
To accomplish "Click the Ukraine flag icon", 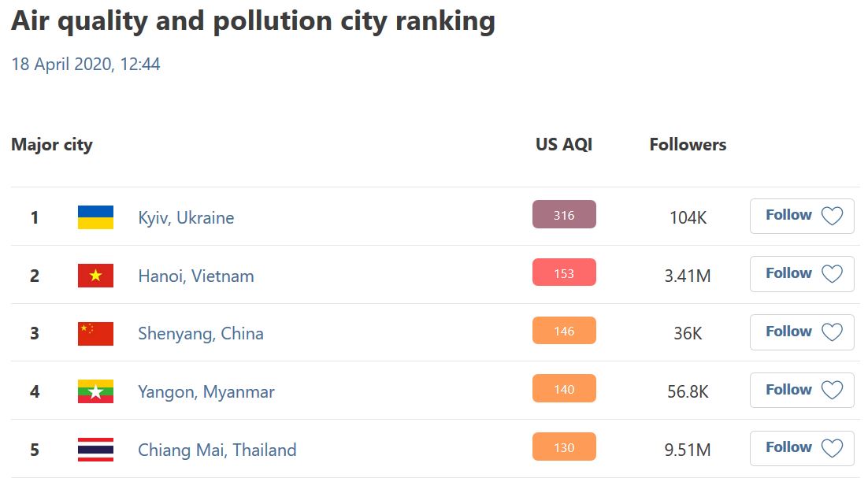I will coord(95,217).
